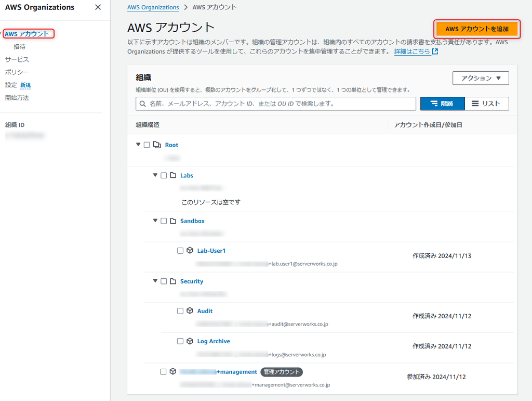The width and height of the screenshot is (532, 401).
Task: Click +audit@serverworks.co.jp email text
Action: [298, 324]
